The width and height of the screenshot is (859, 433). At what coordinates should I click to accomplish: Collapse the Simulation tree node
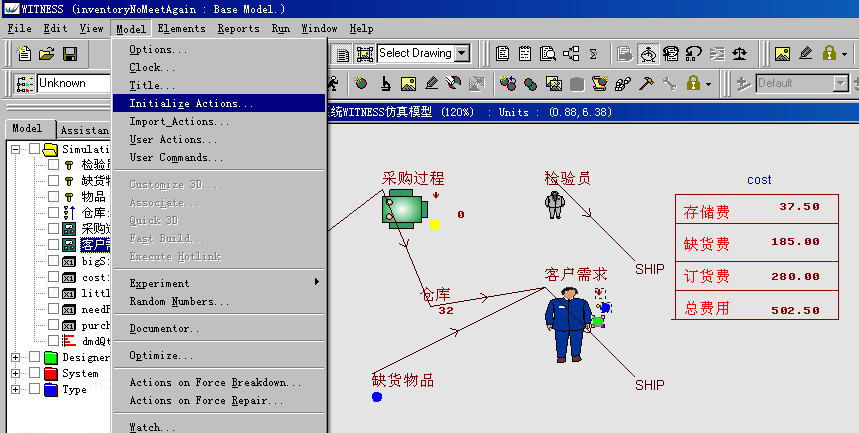(16, 149)
